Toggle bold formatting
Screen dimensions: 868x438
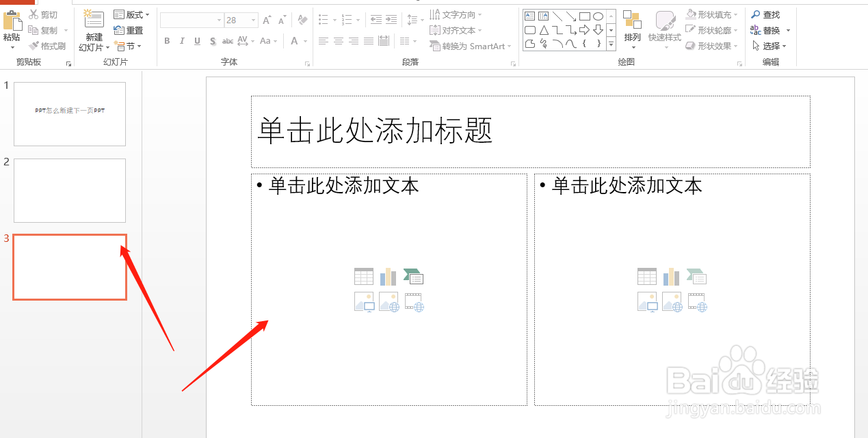tap(166, 41)
